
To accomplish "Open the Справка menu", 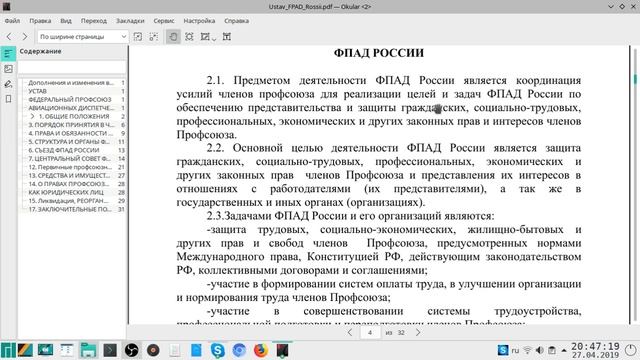I will [x=236, y=21].
